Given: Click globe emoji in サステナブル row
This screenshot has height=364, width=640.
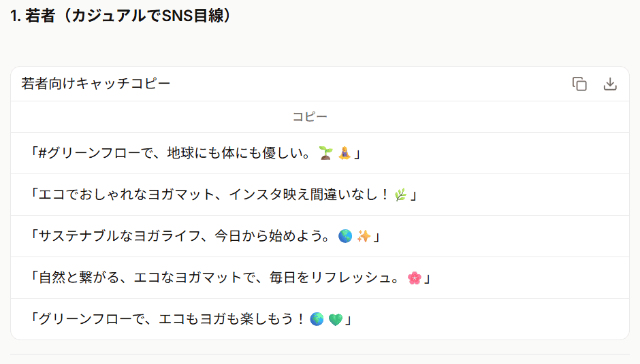Looking at the screenshot, I should (345, 236).
